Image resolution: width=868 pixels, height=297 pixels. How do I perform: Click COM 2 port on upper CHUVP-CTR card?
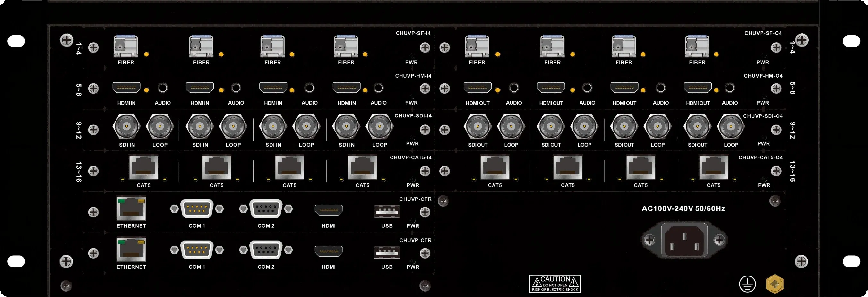point(266,209)
